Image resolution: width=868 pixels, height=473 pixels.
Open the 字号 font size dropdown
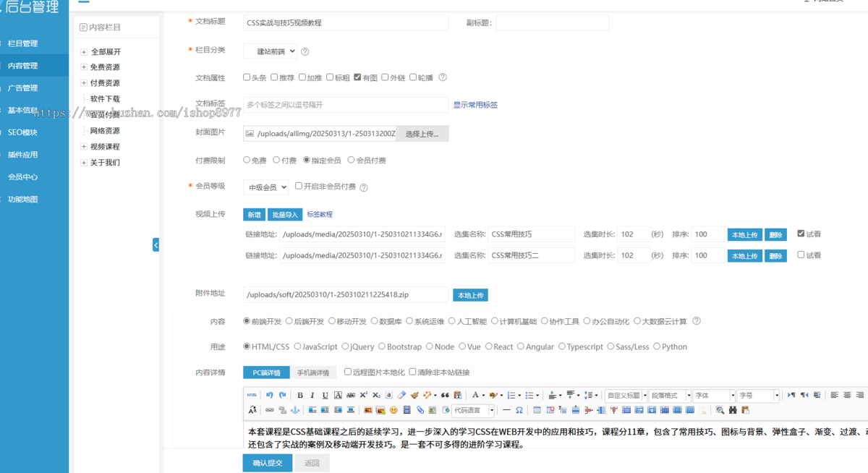[758, 396]
